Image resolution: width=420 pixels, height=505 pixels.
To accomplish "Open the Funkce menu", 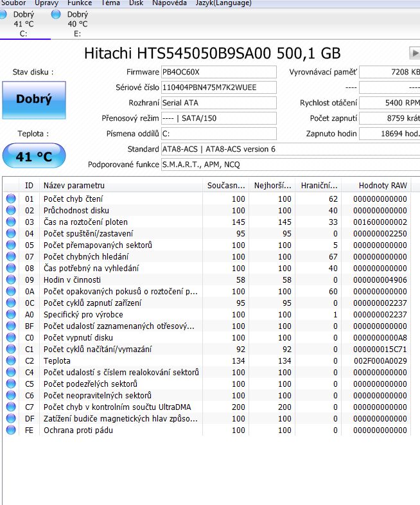I will tap(80, 3).
